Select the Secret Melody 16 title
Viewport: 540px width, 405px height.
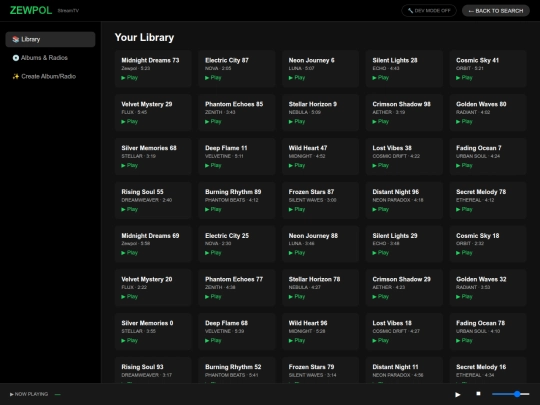tap(481, 367)
